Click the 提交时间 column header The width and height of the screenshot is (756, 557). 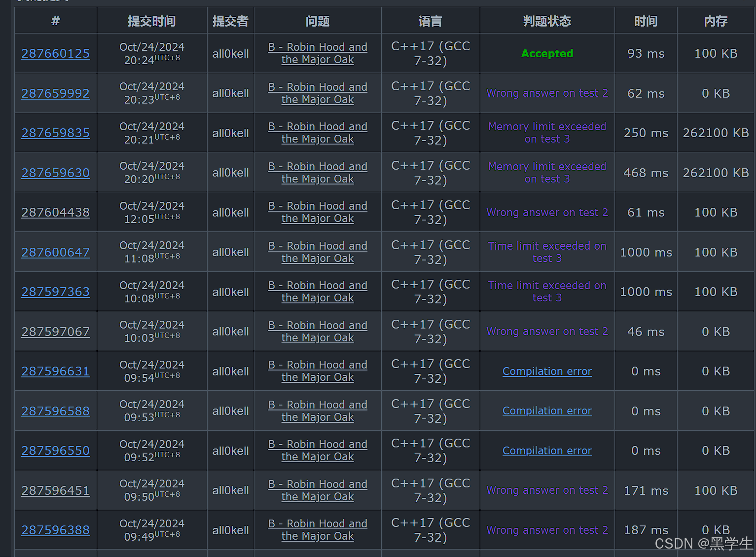tap(151, 21)
